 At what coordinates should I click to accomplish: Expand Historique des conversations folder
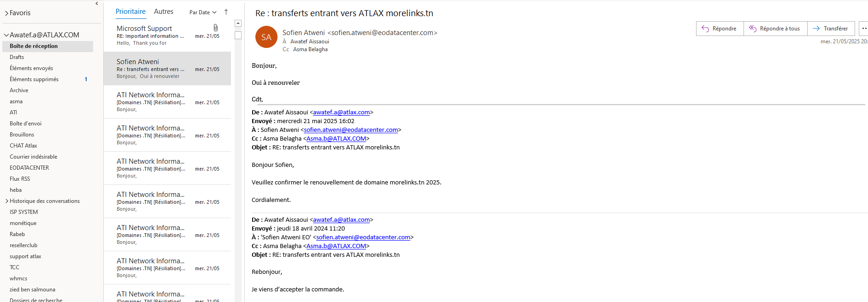click(7, 201)
